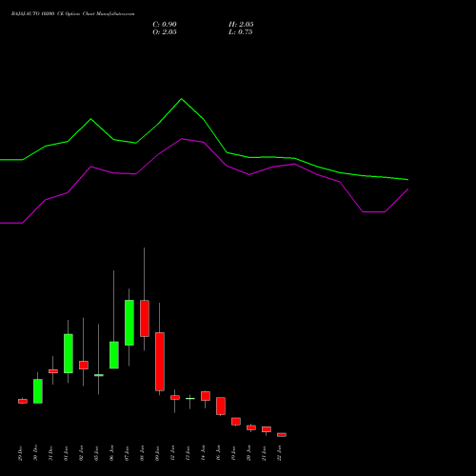Click the 01 Jan date axis label
The image size is (476, 476).
tap(67, 453)
